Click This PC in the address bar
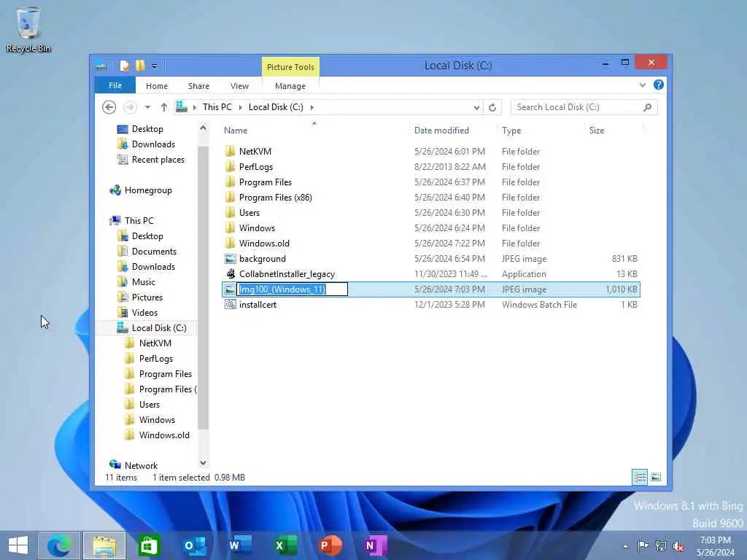Viewport: 747px width, 560px height. pos(217,107)
